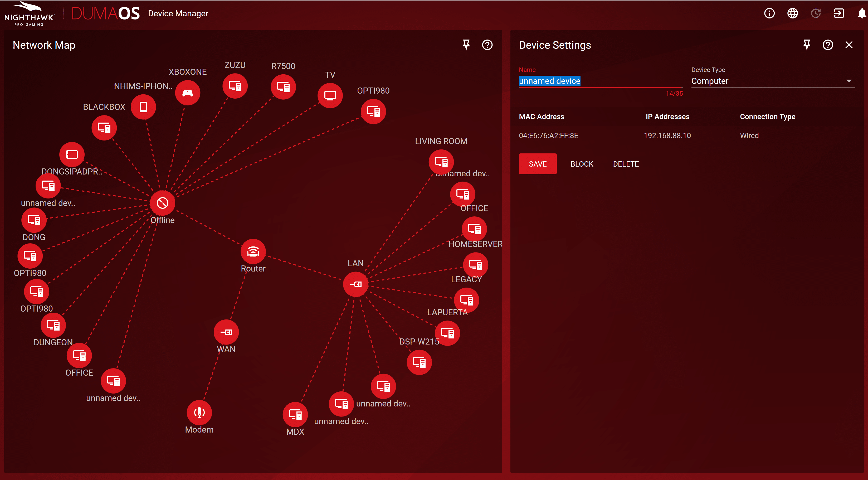Screen dimensions: 868x480
Task: Open Network Map help
Action: click(x=487, y=45)
